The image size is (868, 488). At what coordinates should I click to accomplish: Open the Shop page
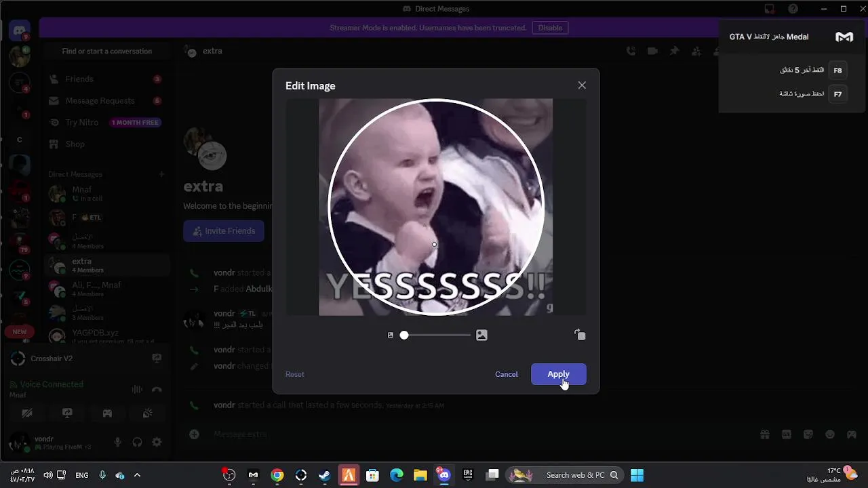pyautogui.click(x=106, y=144)
